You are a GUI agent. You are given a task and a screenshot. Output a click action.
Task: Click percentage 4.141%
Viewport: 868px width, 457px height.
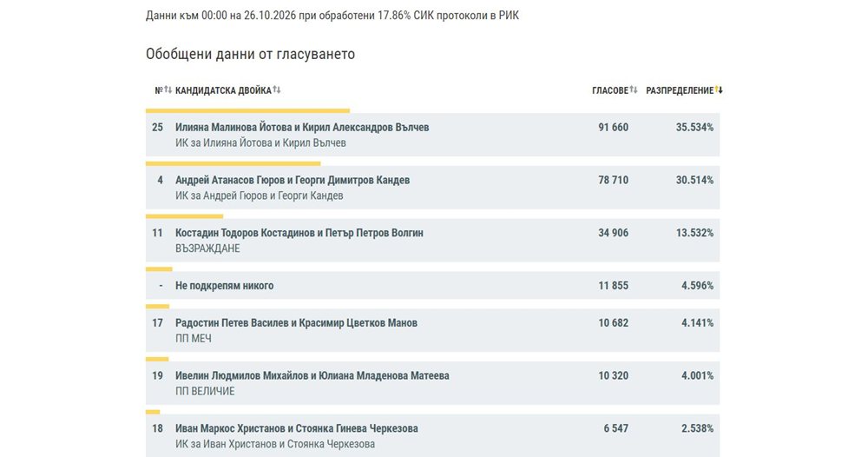[698, 323]
